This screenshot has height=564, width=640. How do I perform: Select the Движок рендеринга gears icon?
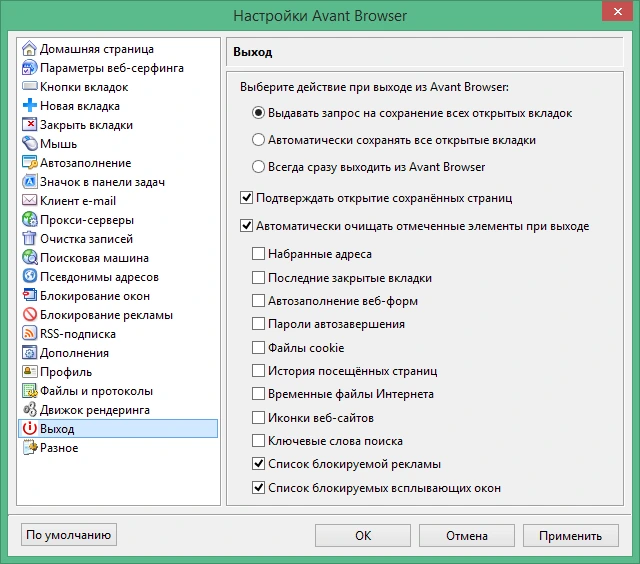point(29,409)
